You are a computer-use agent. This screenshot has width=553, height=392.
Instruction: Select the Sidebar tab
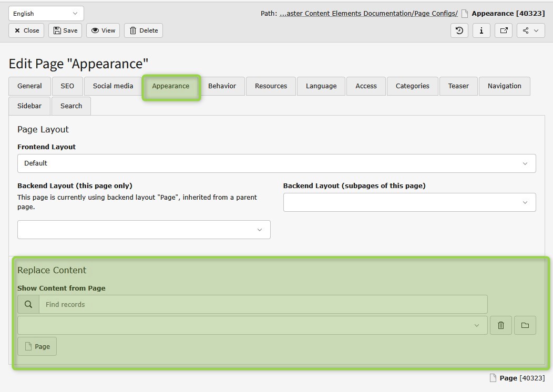pos(29,106)
